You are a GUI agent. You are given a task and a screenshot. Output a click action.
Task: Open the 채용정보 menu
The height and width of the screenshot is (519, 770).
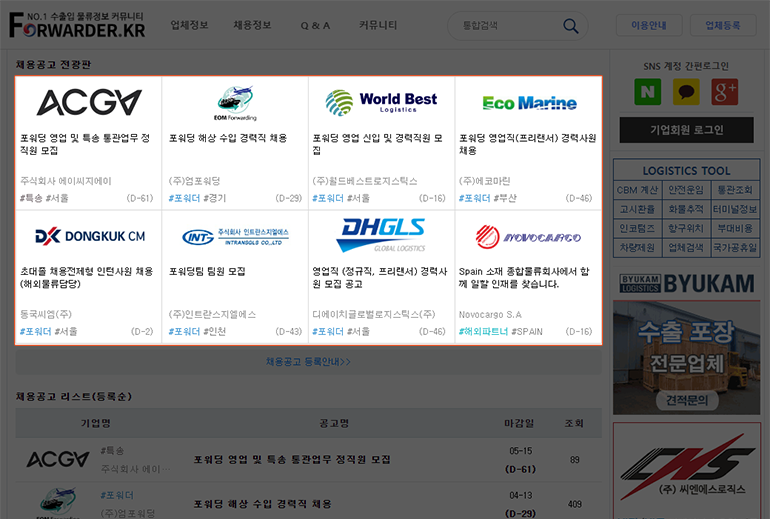252,25
